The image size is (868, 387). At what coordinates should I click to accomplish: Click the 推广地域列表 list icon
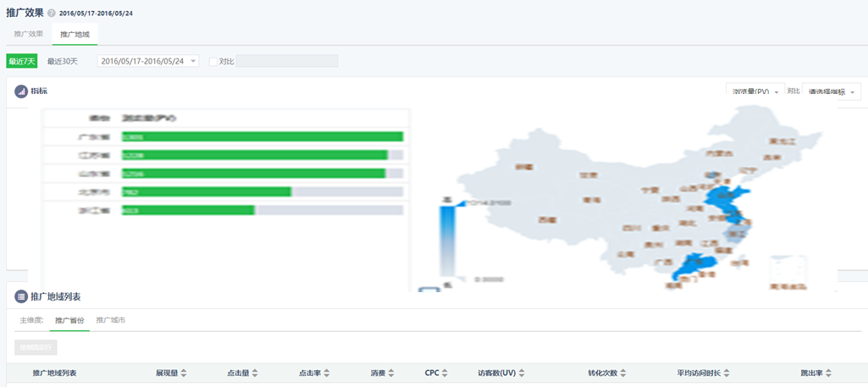[x=21, y=297]
